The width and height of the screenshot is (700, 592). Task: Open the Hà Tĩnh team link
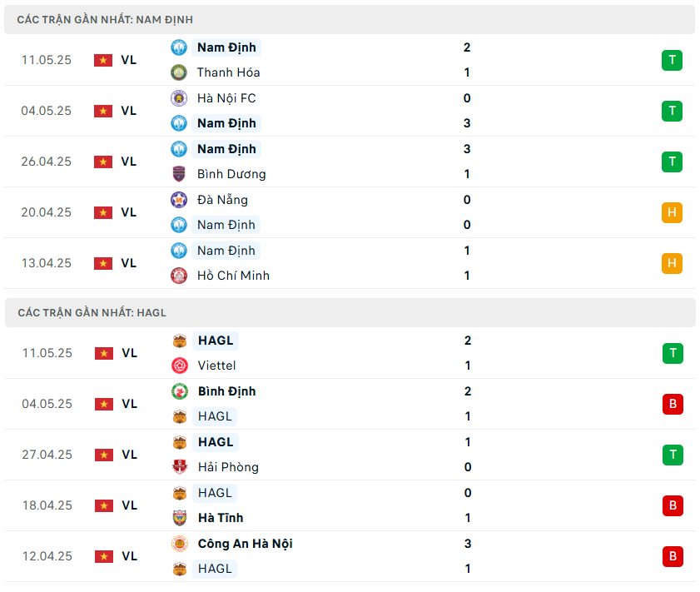click(221, 518)
